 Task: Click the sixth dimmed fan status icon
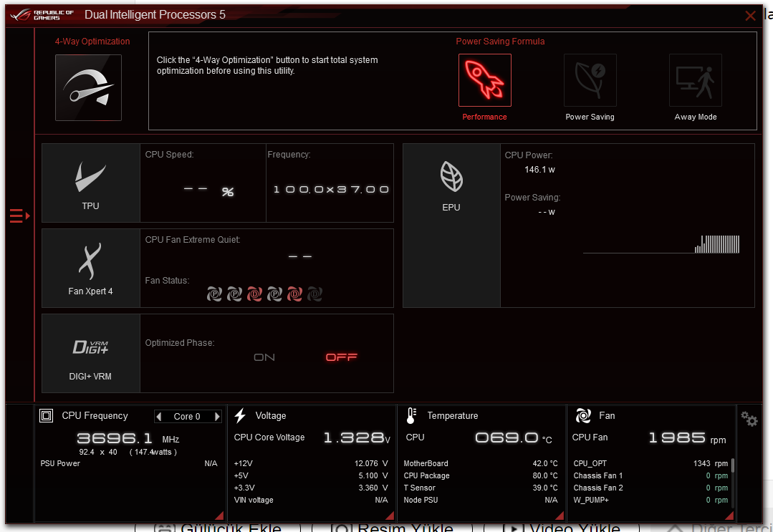(x=315, y=294)
